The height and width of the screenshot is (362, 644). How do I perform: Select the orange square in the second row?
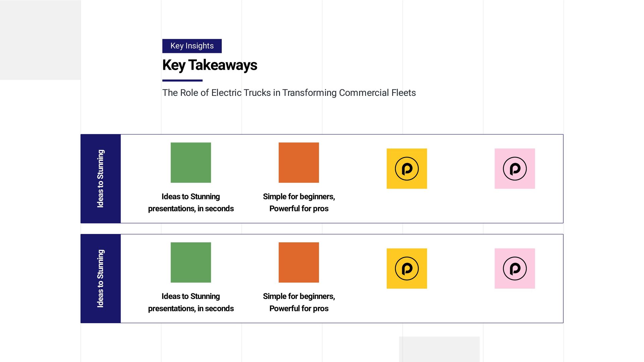point(299,262)
